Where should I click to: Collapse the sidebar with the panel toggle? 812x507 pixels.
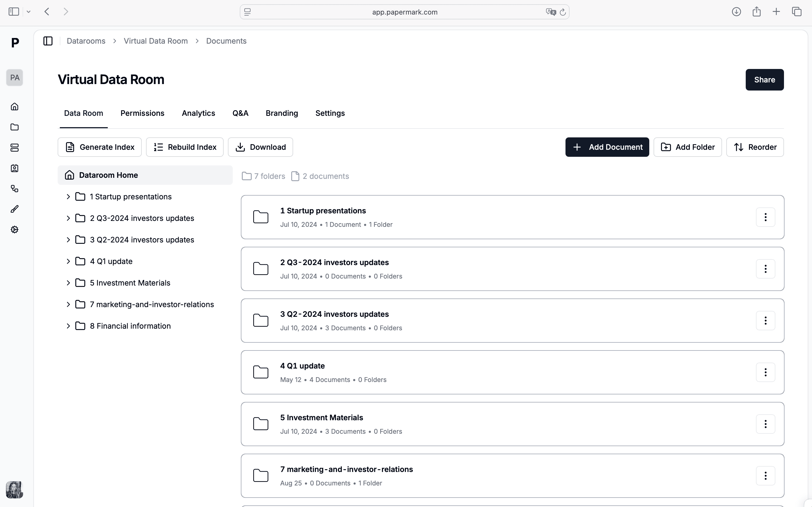(x=48, y=41)
